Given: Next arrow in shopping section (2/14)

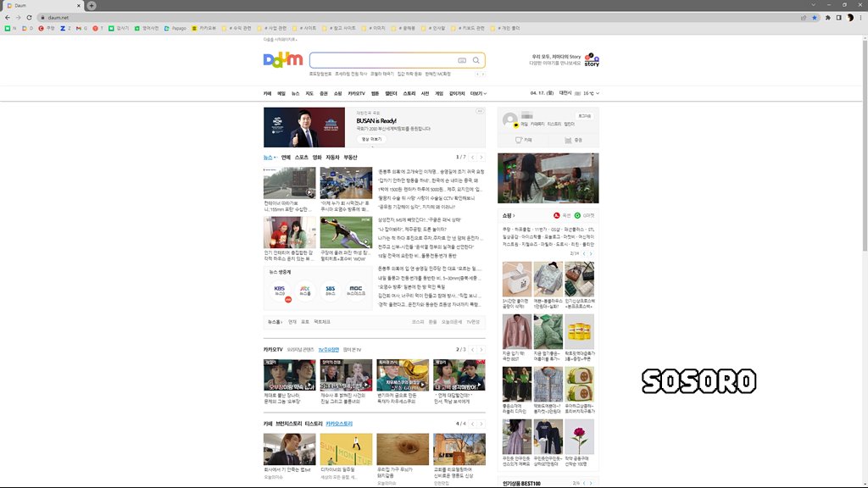Looking at the screenshot, I should (591, 253).
